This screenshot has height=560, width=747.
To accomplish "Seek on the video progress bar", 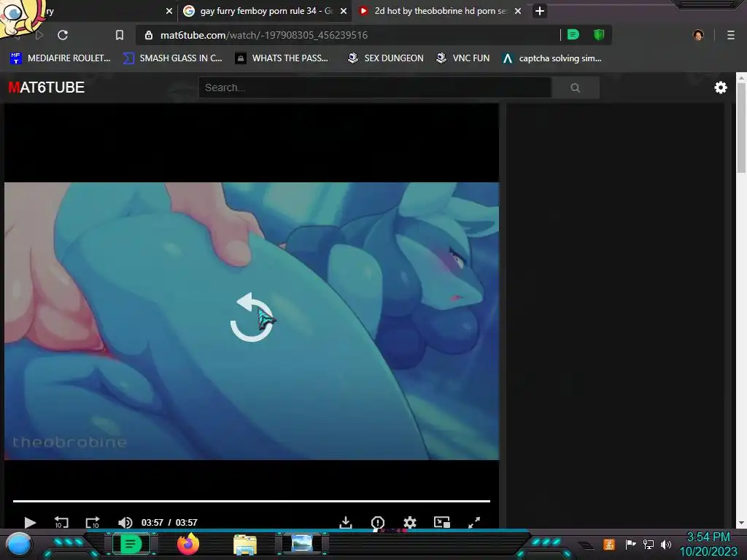I will point(252,501).
